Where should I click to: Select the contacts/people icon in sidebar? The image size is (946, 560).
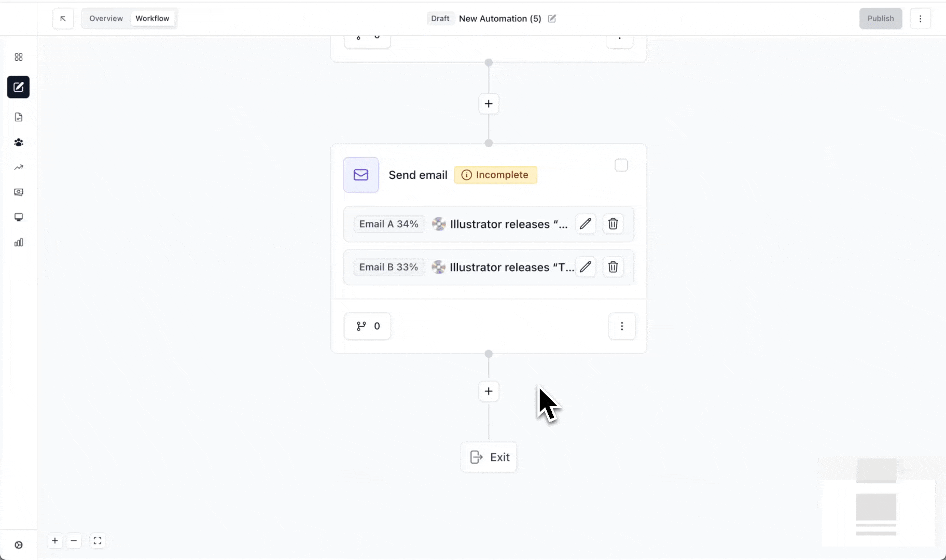(x=19, y=142)
